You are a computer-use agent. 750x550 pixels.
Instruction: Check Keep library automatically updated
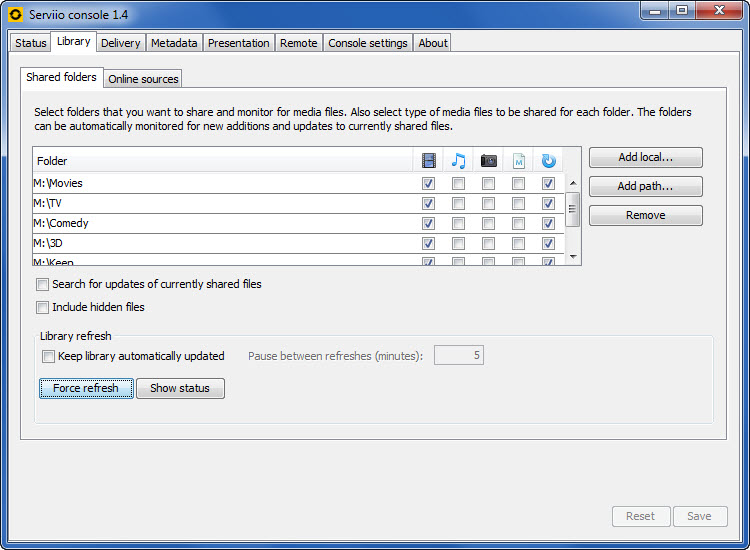point(48,356)
